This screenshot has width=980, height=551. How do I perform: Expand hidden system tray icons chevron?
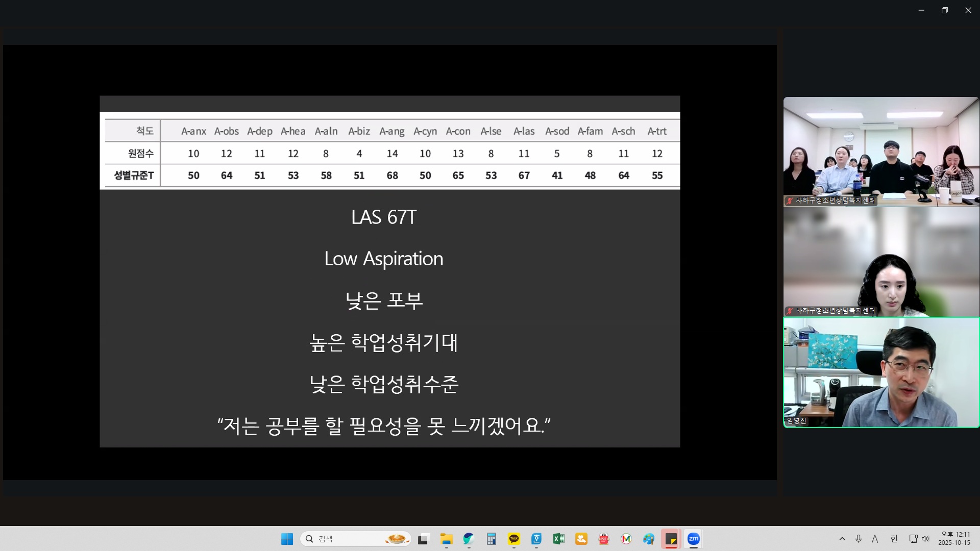pyautogui.click(x=842, y=539)
